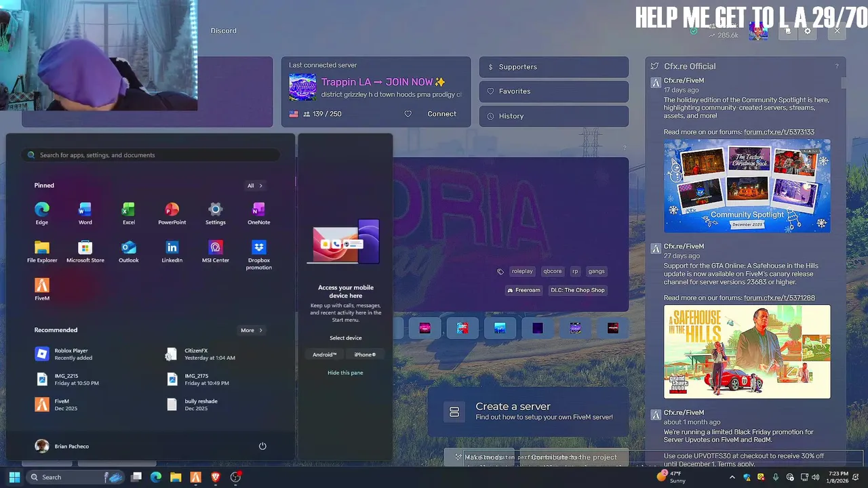Image resolution: width=868 pixels, height=488 pixels.
Task: Favorite the Trappin LA server heart
Action: click(x=408, y=114)
